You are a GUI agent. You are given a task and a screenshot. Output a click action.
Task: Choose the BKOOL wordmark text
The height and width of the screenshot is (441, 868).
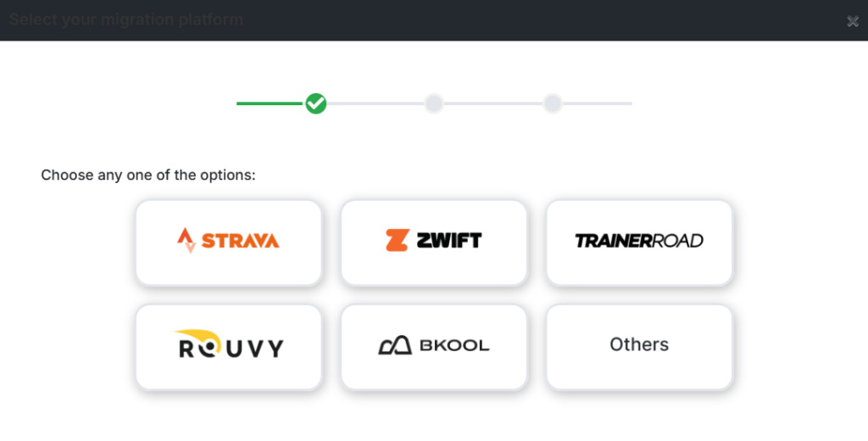click(x=454, y=346)
